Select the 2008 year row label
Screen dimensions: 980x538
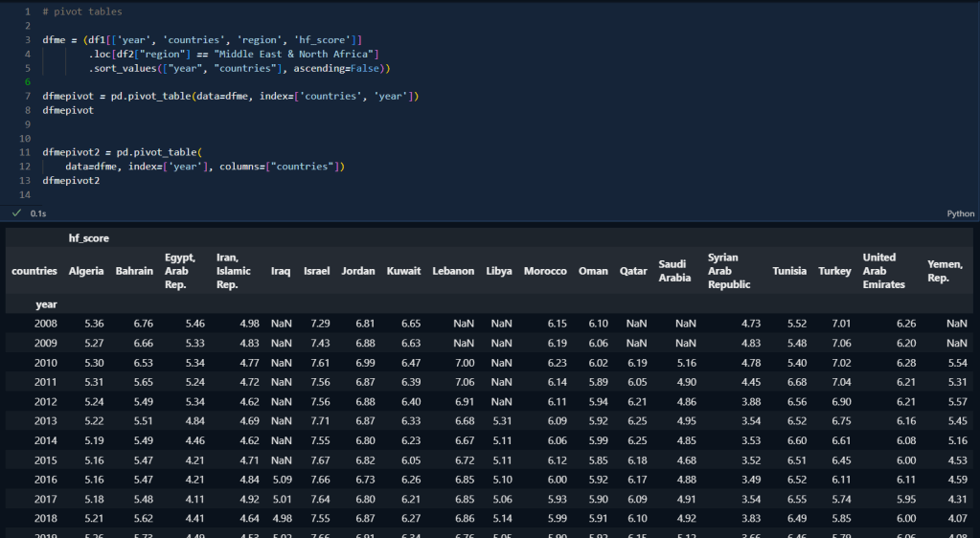click(x=46, y=324)
